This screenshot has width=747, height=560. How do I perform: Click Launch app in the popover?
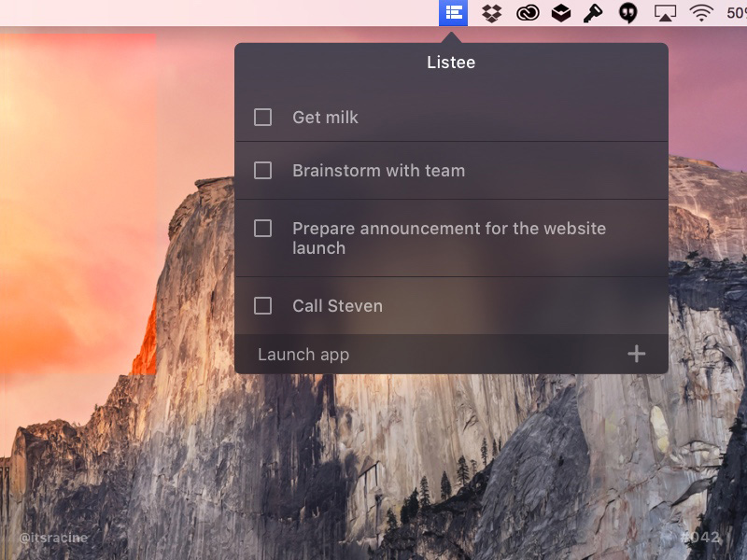(x=303, y=354)
